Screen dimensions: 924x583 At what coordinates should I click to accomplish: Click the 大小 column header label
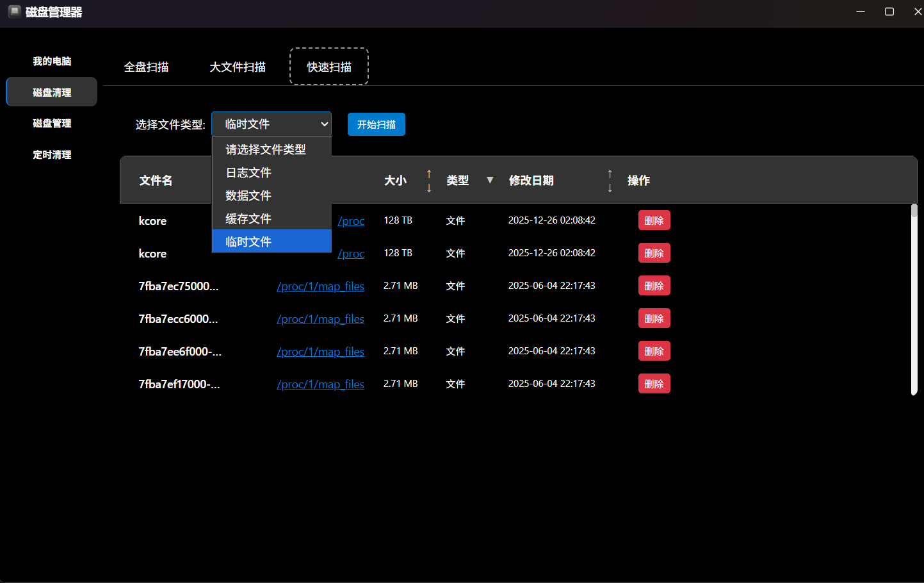click(x=395, y=181)
